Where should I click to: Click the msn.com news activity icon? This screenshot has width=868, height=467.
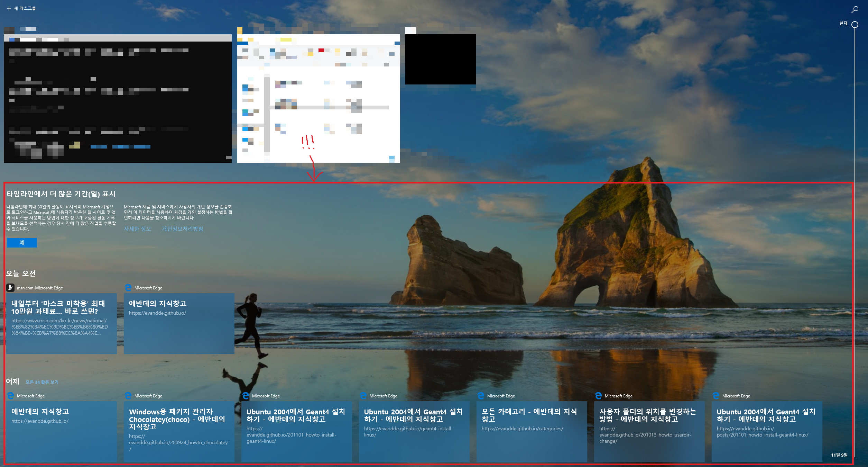click(10, 288)
